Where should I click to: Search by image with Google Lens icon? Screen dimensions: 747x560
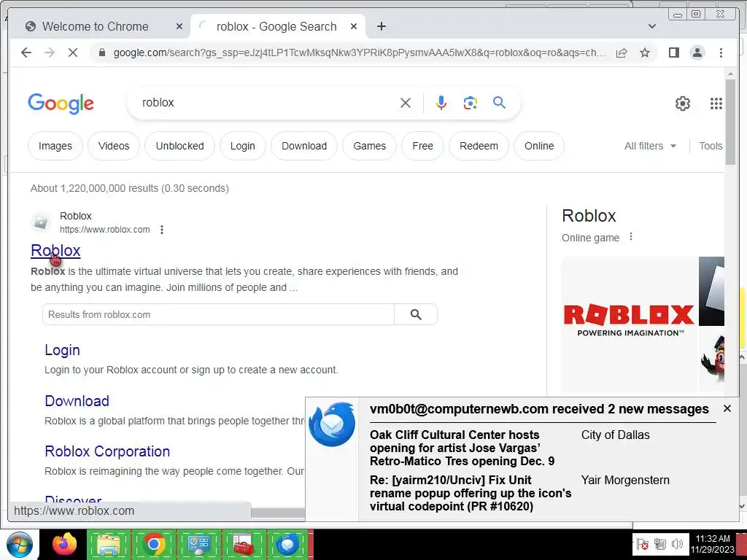tap(471, 103)
